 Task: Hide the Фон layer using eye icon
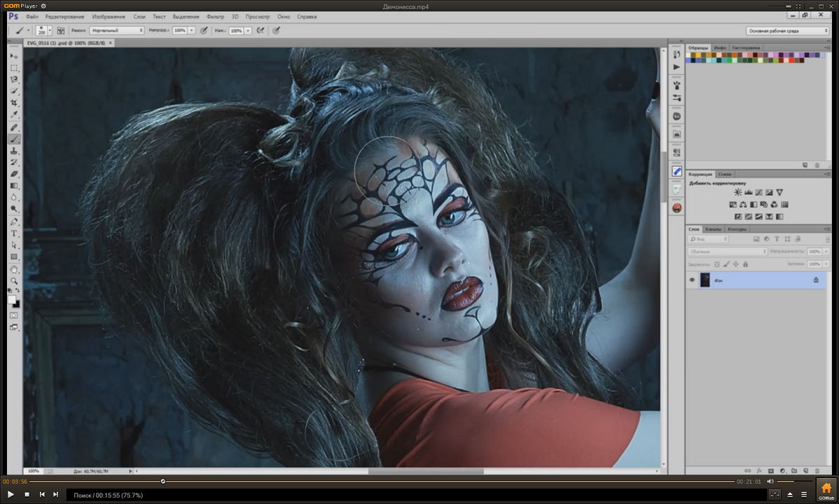(692, 280)
